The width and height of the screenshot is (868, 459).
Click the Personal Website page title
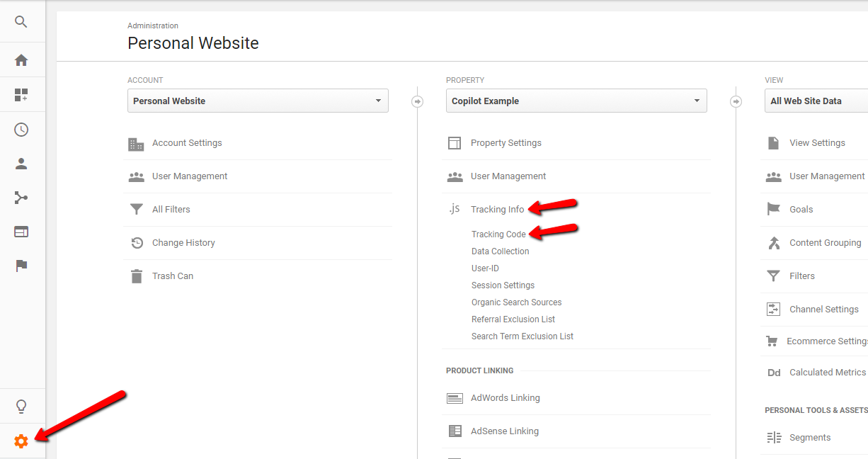193,43
